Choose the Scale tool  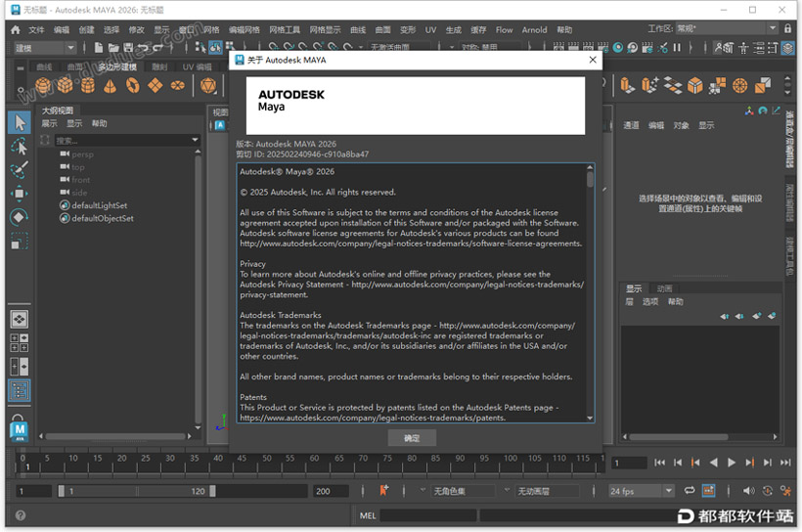coord(20,241)
